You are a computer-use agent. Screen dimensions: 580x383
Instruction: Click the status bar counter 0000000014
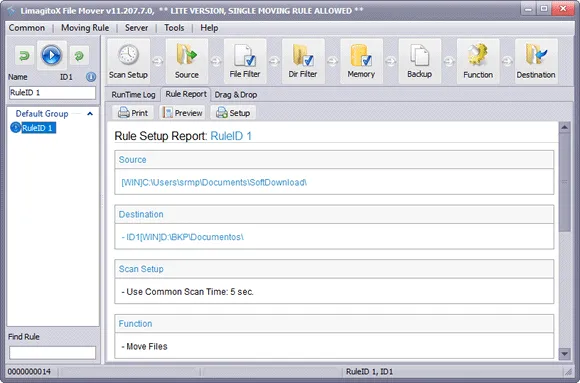tap(29, 372)
